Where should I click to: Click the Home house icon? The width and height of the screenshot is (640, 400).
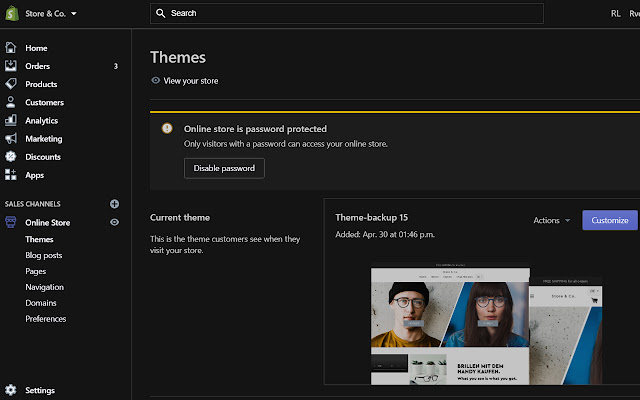click(11, 48)
